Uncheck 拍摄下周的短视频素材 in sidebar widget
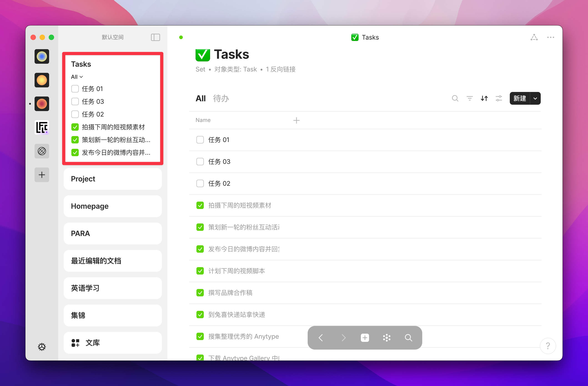Image resolution: width=588 pixels, height=386 pixels. coord(75,127)
